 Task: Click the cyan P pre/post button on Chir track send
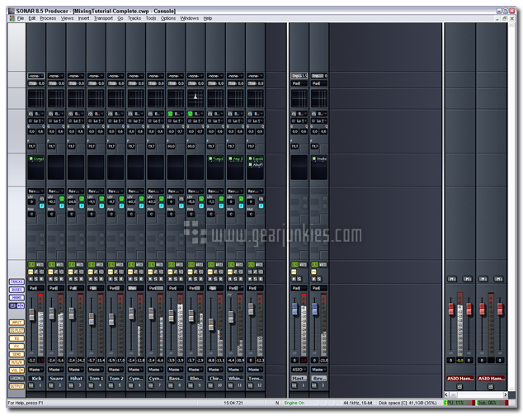(221, 205)
